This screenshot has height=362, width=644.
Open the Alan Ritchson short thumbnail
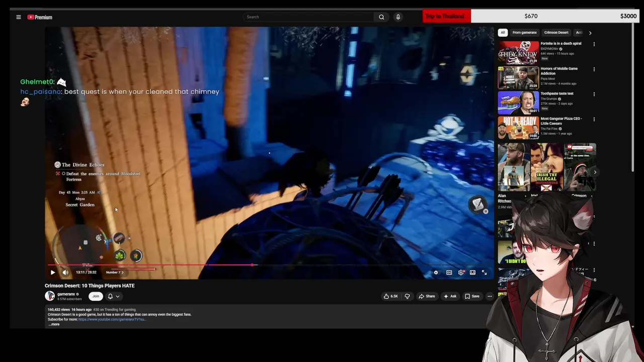[514, 167]
